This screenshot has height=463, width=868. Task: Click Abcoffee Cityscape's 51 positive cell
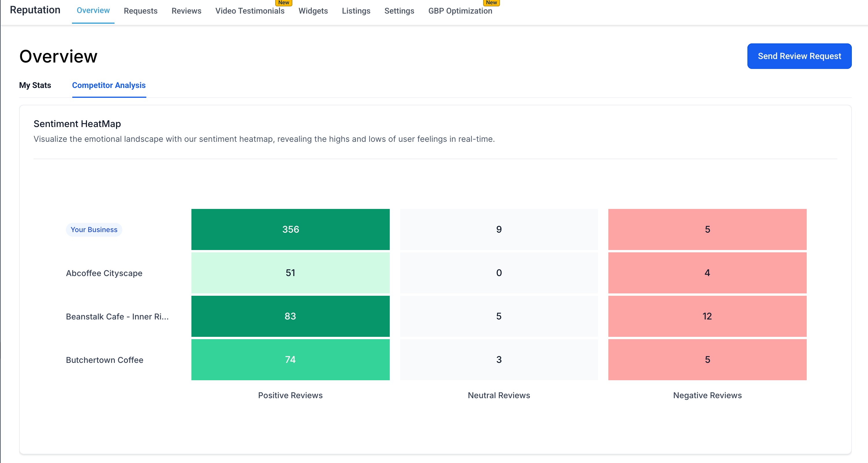(290, 273)
